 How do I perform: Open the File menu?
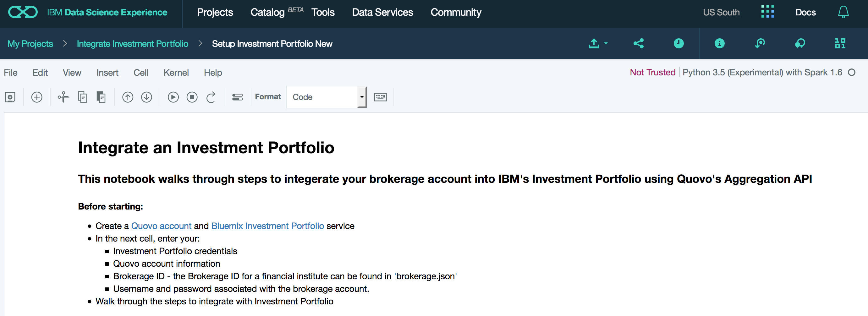[x=11, y=73]
